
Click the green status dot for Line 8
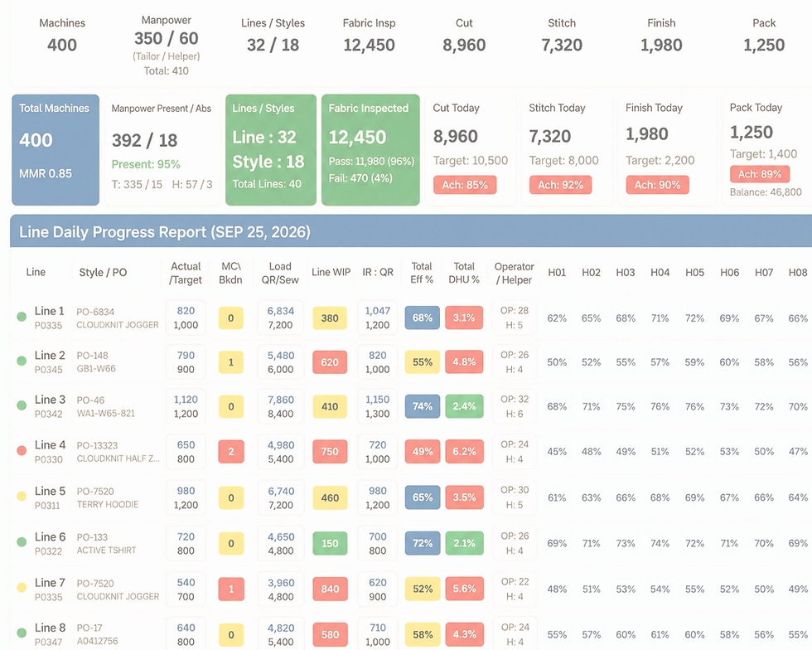click(x=22, y=633)
